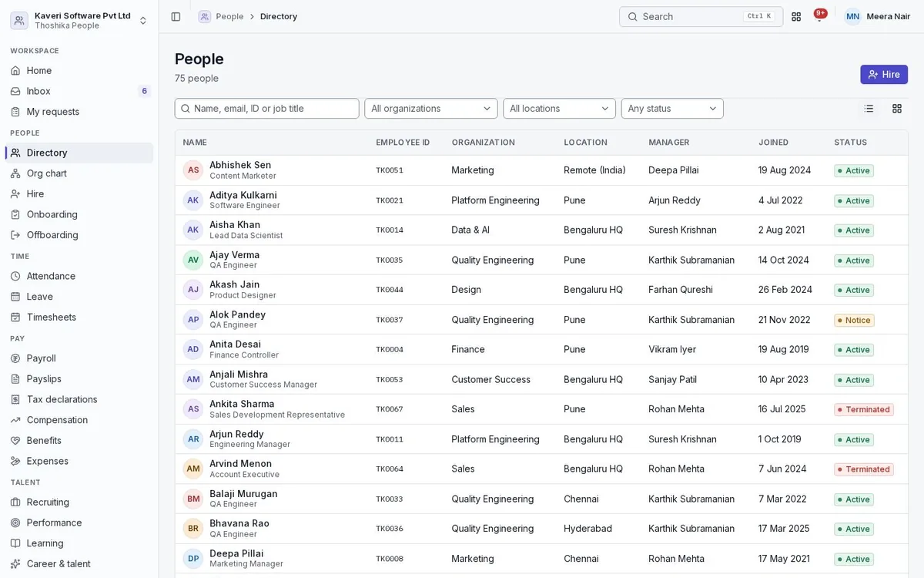The width and height of the screenshot is (924, 578).
Task: Click the People breadcrumb icon
Action: click(204, 16)
